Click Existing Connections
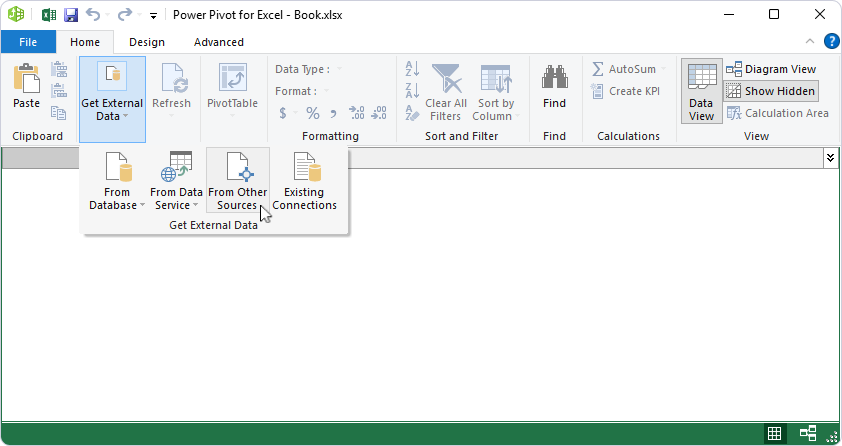 tap(304, 181)
